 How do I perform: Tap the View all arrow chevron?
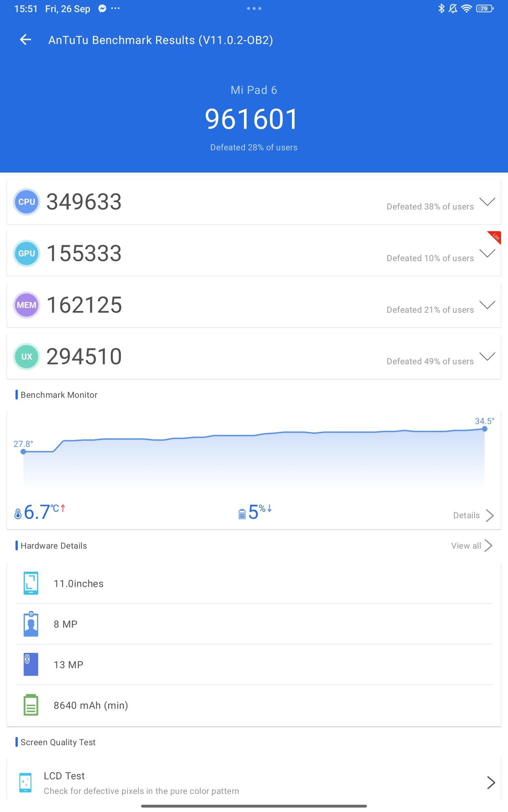click(x=488, y=545)
